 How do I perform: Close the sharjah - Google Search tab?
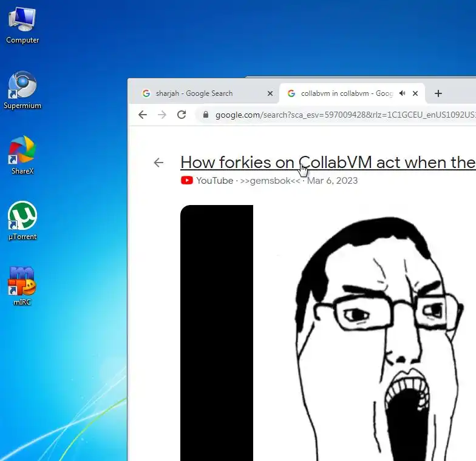pyautogui.click(x=270, y=93)
